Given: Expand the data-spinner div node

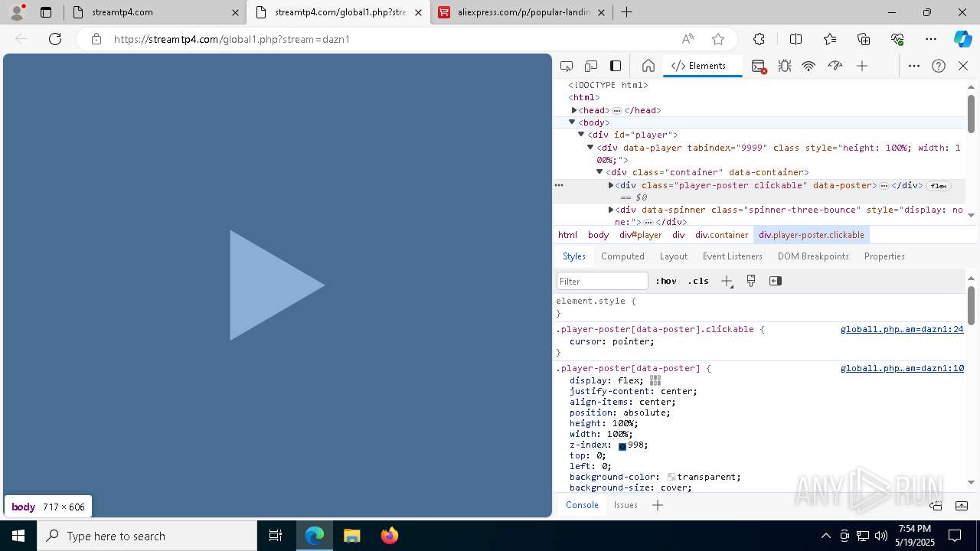Looking at the screenshot, I should click(611, 210).
